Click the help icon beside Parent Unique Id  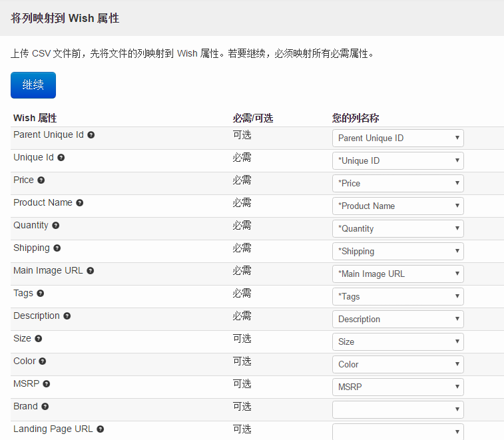click(x=91, y=135)
